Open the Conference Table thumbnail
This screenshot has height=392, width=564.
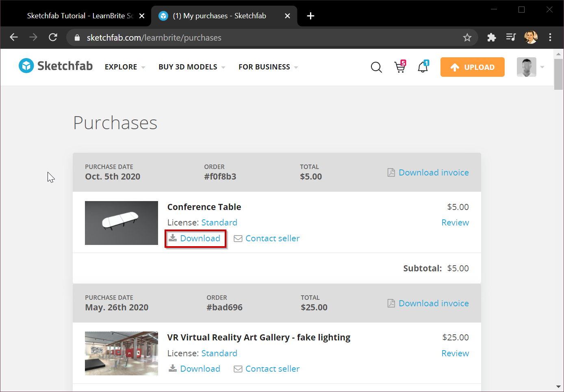[121, 223]
